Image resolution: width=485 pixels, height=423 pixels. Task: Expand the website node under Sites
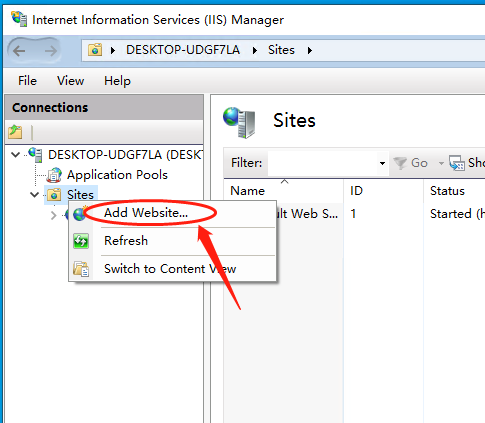[54, 215]
